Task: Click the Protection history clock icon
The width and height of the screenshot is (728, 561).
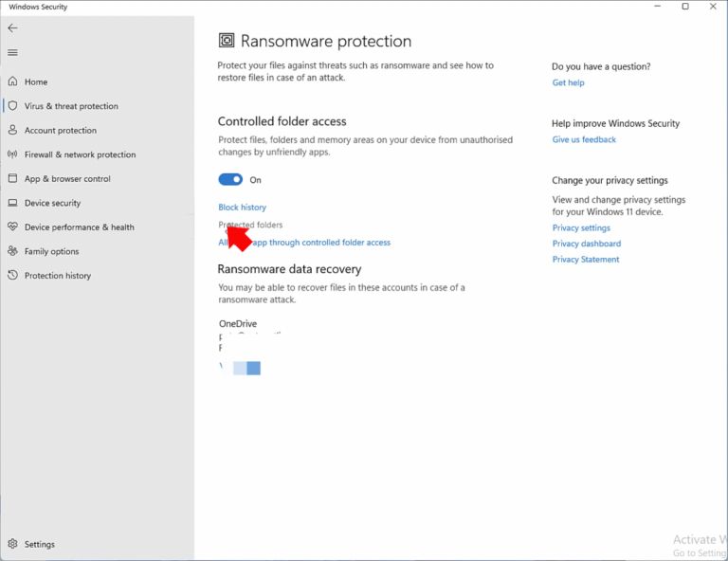Action: [x=13, y=275]
